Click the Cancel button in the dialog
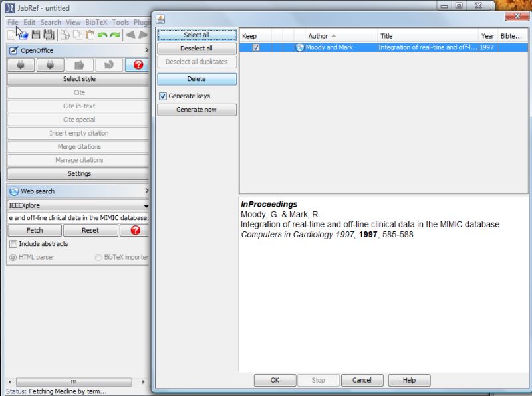The height and width of the screenshot is (396, 532). pos(362,381)
